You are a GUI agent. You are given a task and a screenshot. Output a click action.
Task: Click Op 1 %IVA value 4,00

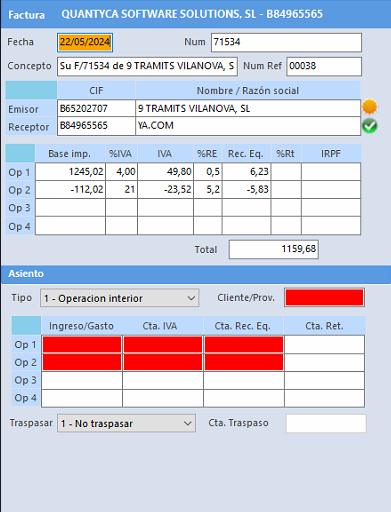(x=121, y=172)
